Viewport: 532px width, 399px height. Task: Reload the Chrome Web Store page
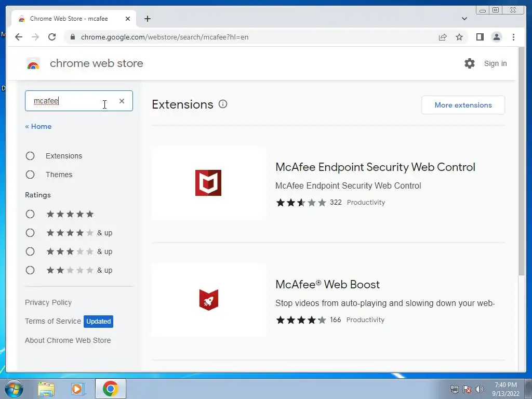point(52,37)
